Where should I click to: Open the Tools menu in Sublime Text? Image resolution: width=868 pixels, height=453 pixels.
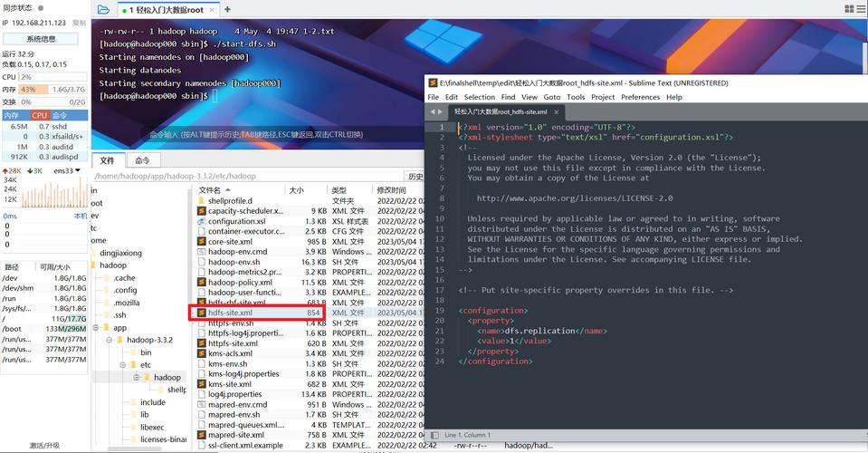(576, 97)
